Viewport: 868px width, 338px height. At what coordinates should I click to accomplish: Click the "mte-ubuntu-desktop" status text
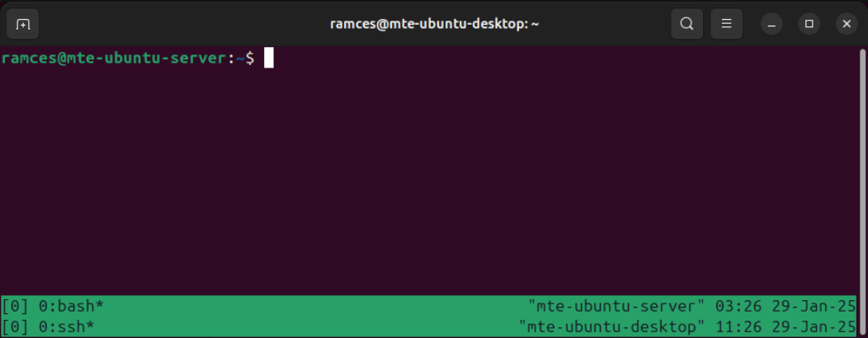pos(612,326)
